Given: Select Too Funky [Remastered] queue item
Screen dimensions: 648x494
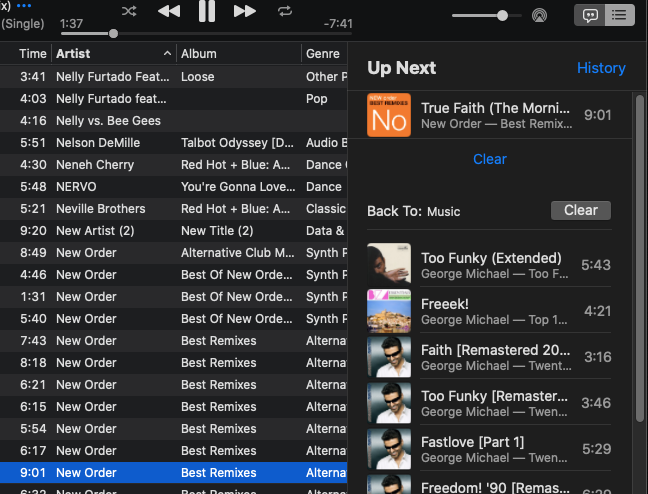Looking at the screenshot, I should (489, 403).
